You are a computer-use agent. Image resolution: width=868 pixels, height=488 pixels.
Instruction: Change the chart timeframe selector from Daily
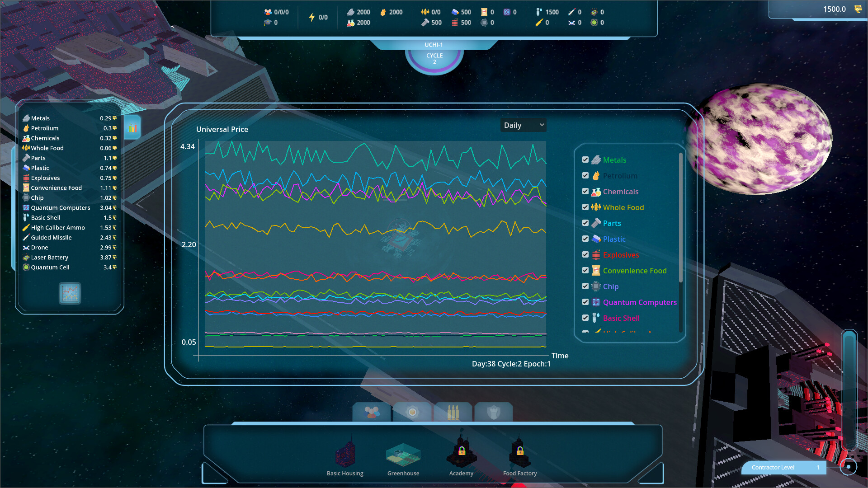523,125
